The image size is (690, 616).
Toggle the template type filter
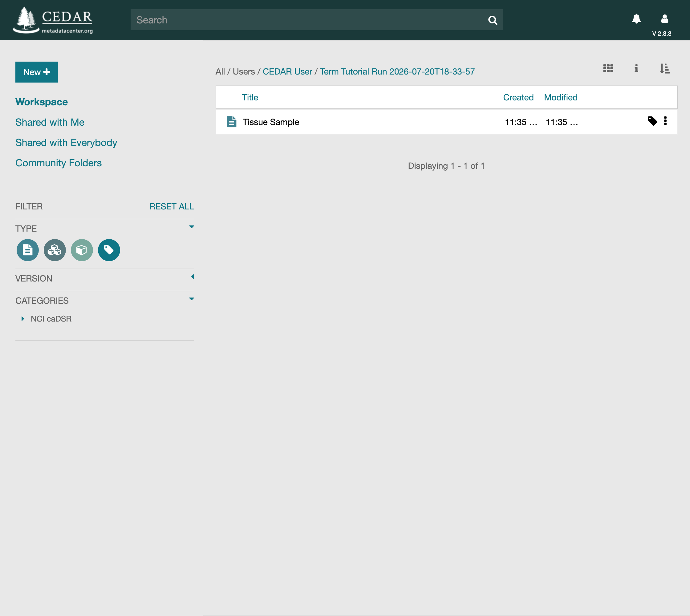pyautogui.click(x=28, y=250)
